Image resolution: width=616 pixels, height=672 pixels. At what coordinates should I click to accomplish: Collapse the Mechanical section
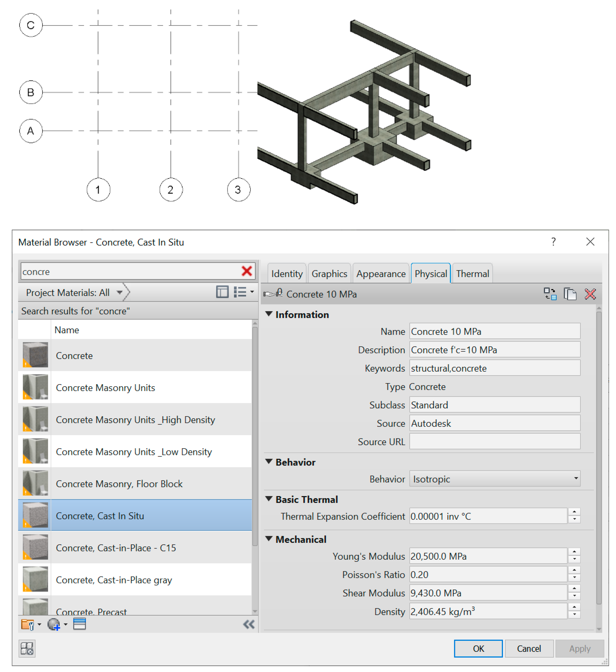tap(269, 539)
